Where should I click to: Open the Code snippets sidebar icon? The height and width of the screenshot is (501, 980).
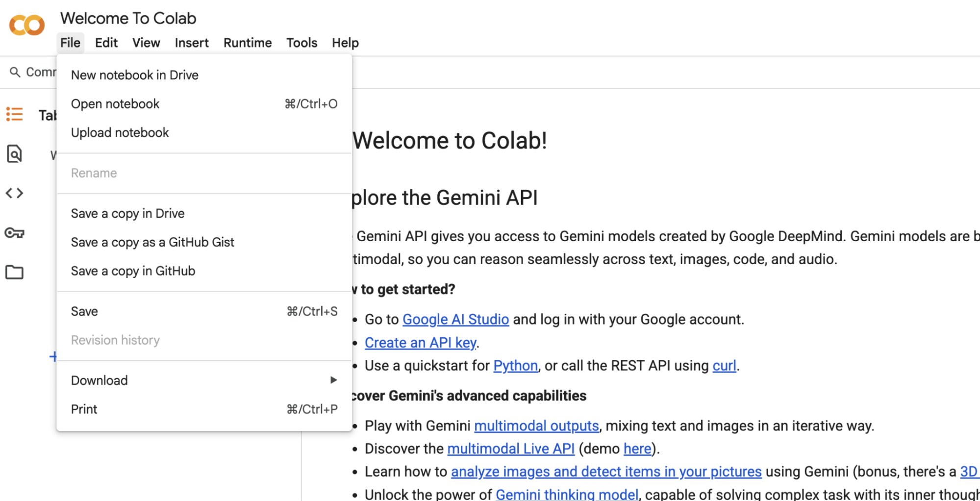coord(14,193)
